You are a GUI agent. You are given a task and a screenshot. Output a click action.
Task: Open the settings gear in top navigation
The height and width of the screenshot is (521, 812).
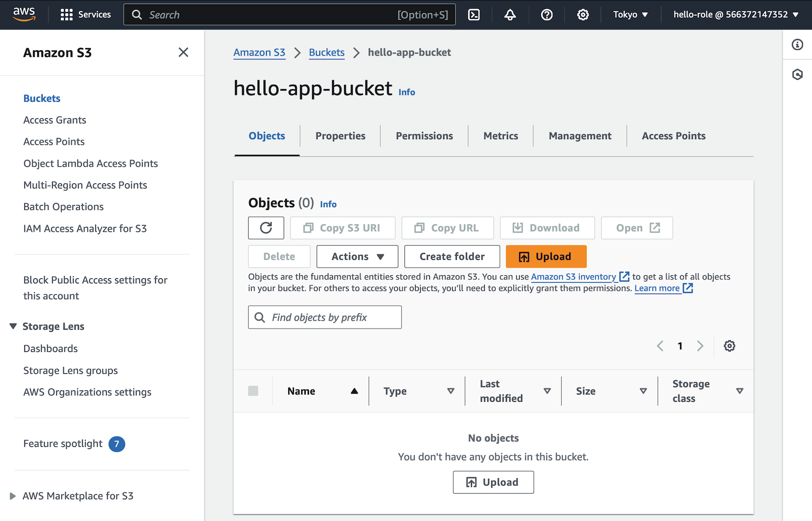pyautogui.click(x=583, y=15)
